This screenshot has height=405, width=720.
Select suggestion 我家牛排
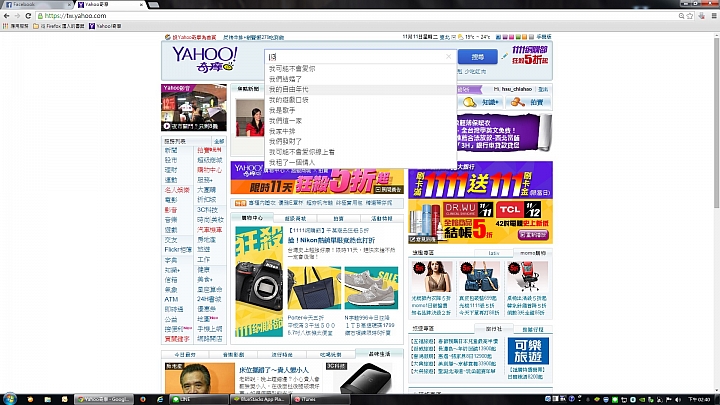point(282,131)
